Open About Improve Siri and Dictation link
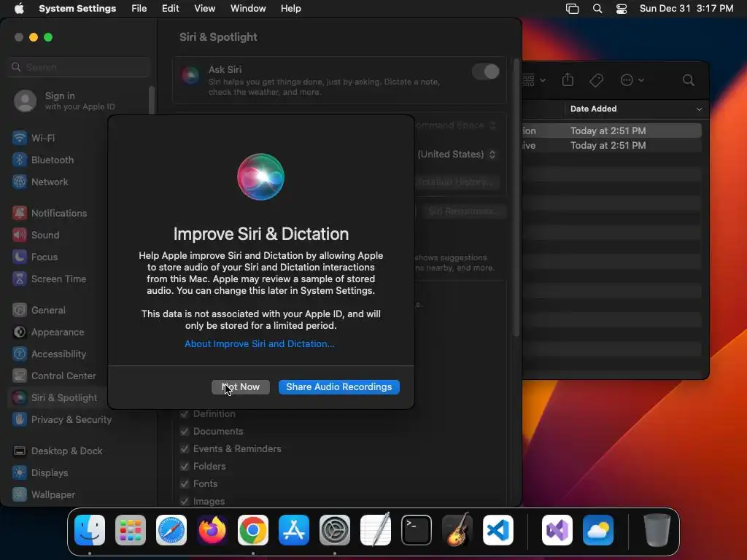This screenshot has width=747, height=560. pos(260,343)
